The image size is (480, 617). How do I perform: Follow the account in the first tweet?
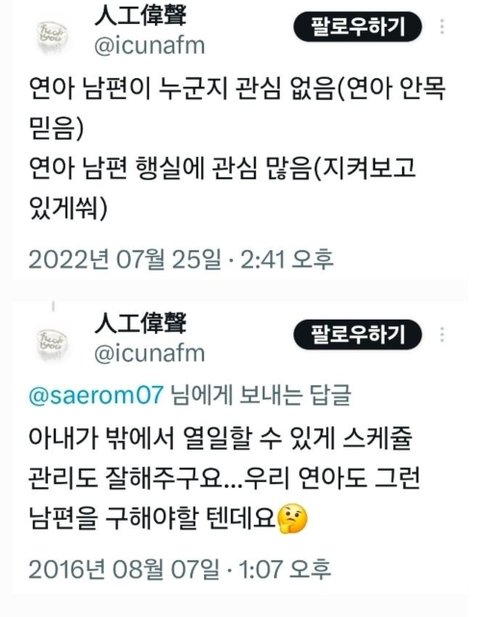[x=358, y=27]
